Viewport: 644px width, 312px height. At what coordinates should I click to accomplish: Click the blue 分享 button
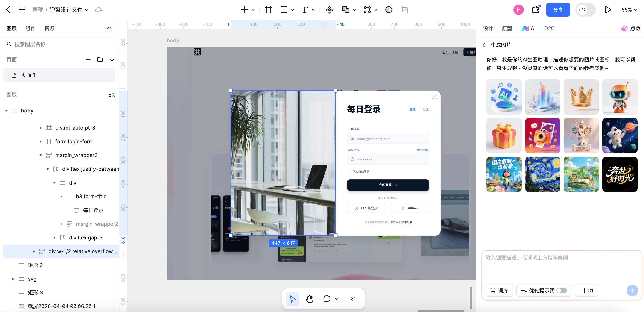pos(558,10)
